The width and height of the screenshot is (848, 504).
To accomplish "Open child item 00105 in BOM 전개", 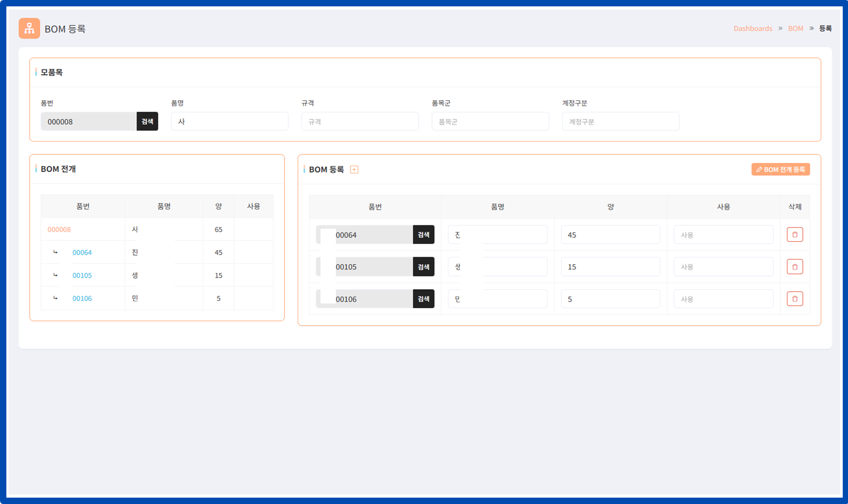I will 82,275.
